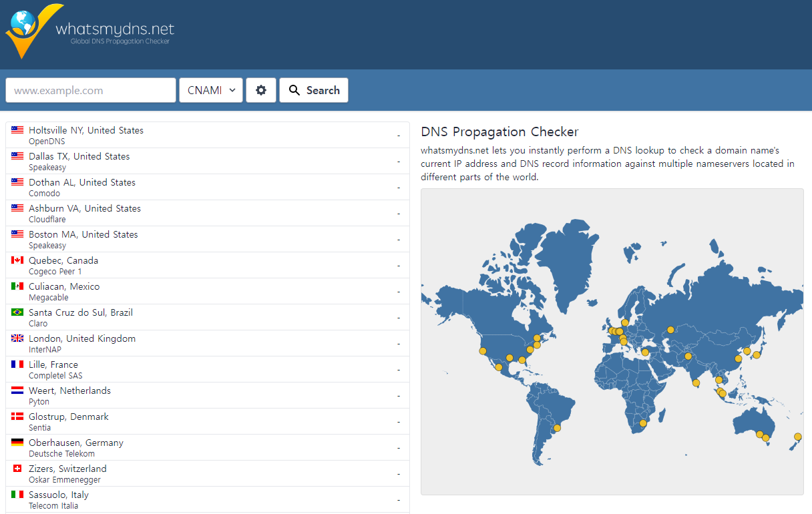Click the Switzerland flag beside Zizers
The width and height of the screenshot is (812, 514).
tap(17, 469)
